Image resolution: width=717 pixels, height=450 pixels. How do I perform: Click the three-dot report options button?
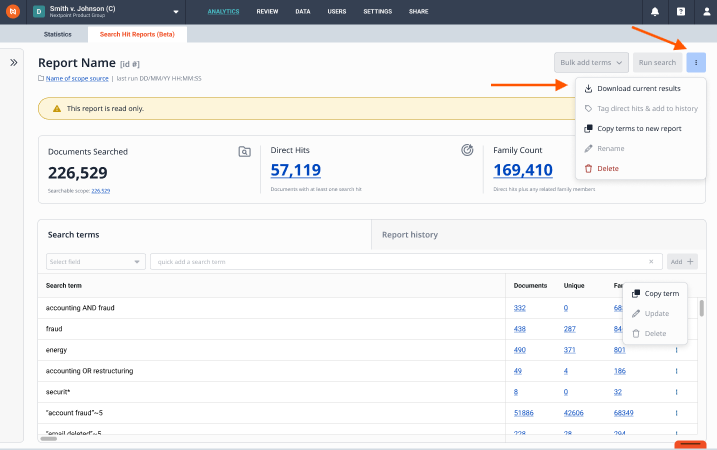coord(696,63)
